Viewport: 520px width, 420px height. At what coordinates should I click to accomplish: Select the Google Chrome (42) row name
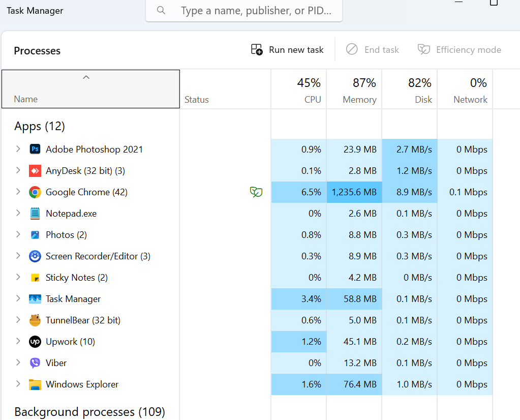click(x=86, y=192)
